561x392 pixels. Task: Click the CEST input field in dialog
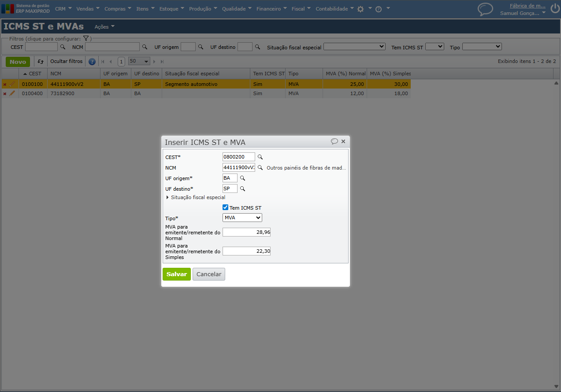pos(239,157)
